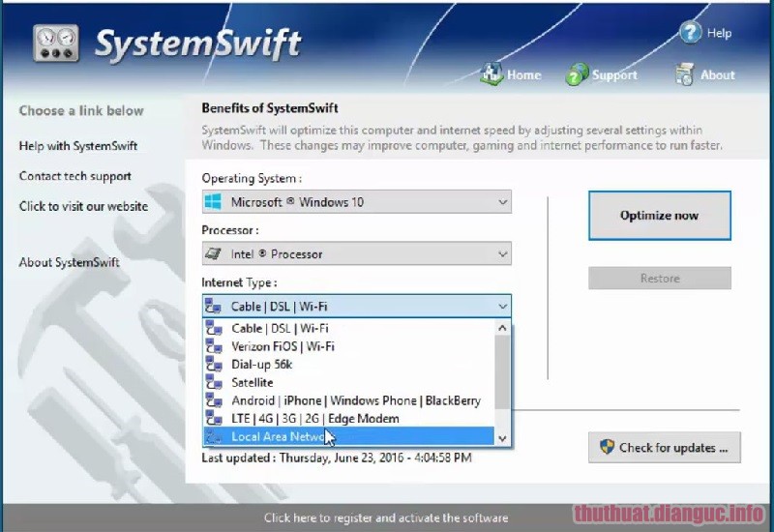Screen dimensions: 774x532
Task: Click network icon beside Android iPhone option
Action: [x=214, y=400]
